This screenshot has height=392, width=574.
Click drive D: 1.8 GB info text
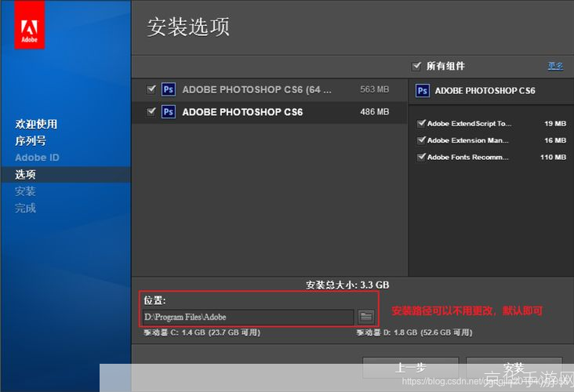(x=414, y=332)
